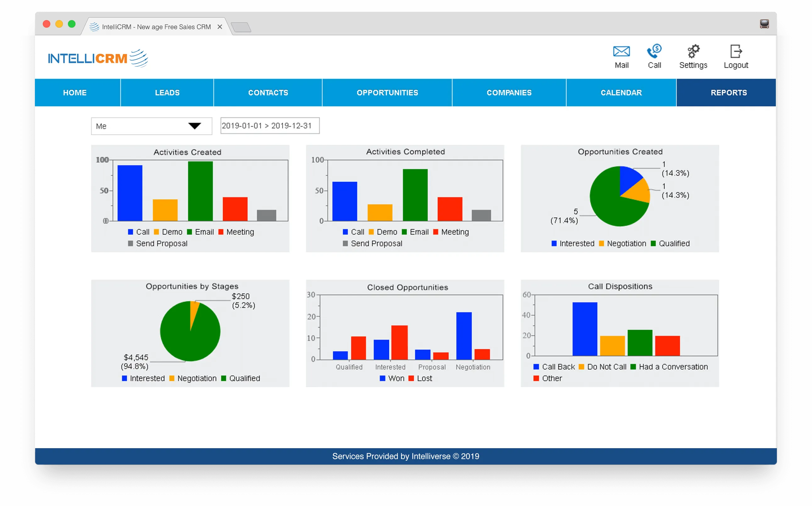Click the Logout door icon
The height and width of the screenshot is (506, 812).
point(736,52)
